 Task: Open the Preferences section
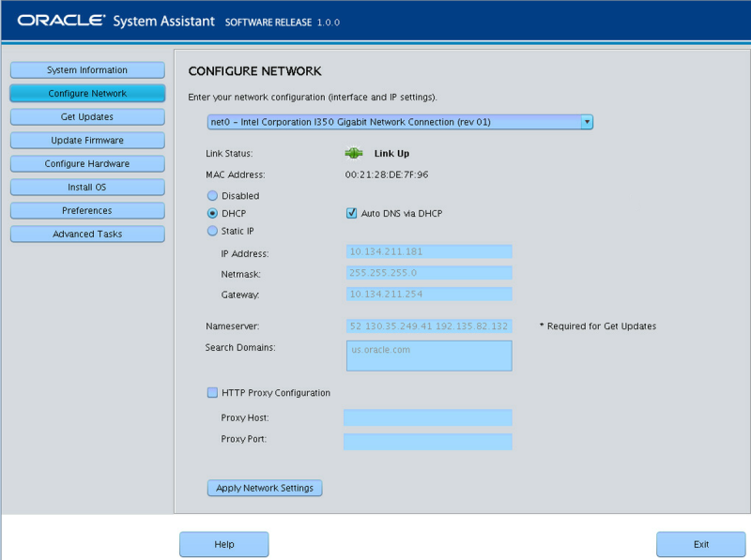point(87,211)
